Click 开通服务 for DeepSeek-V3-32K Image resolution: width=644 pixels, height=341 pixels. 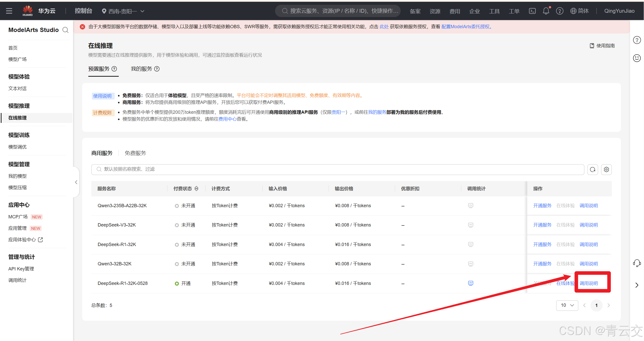[x=542, y=225]
